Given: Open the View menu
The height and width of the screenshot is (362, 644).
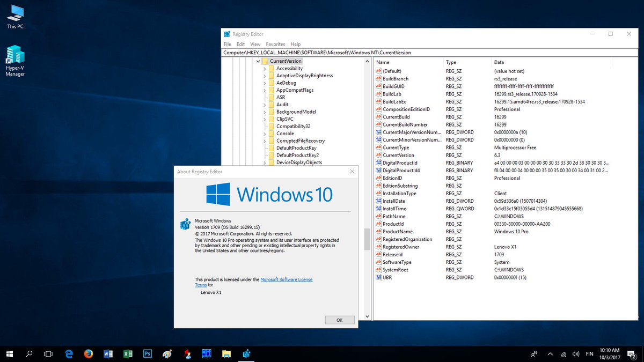Looking at the screenshot, I should coord(255,44).
